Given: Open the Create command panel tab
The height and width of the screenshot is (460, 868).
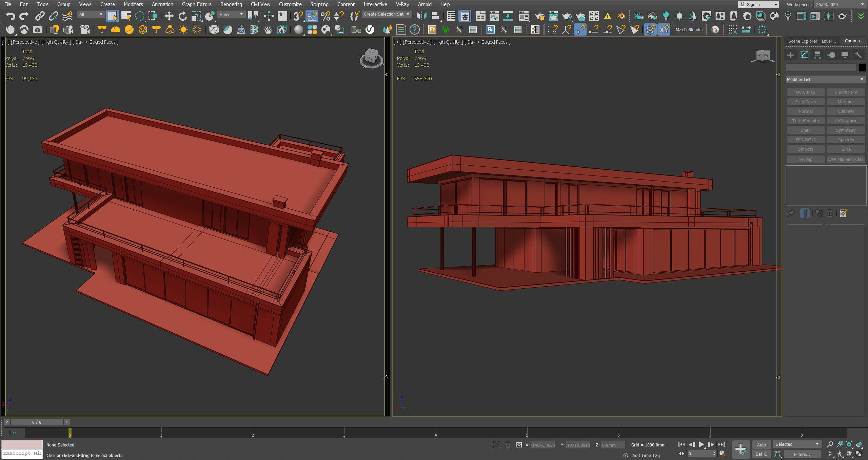Looking at the screenshot, I should point(790,55).
